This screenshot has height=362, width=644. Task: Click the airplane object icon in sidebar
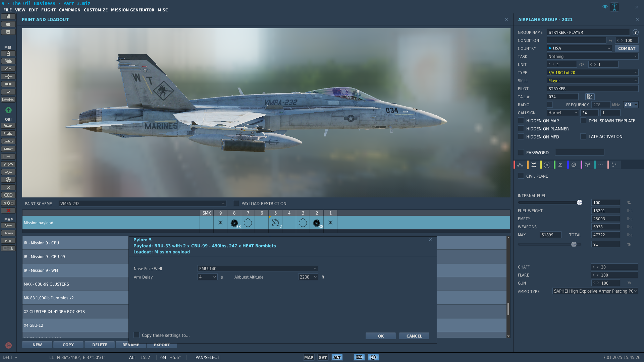coord(8,126)
